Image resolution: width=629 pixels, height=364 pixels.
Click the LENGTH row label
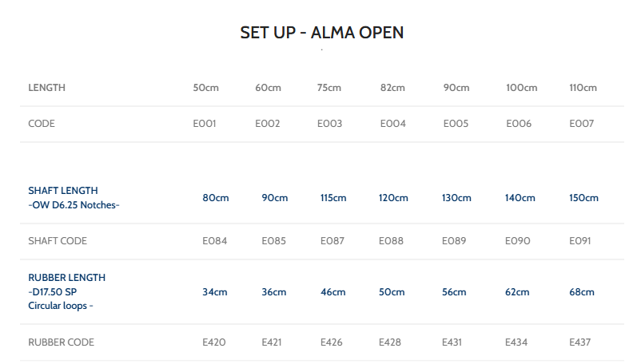46,88
